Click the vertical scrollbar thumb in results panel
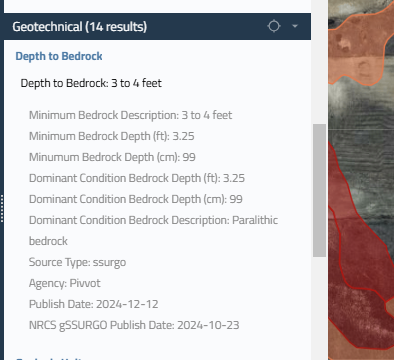 click(319, 190)
